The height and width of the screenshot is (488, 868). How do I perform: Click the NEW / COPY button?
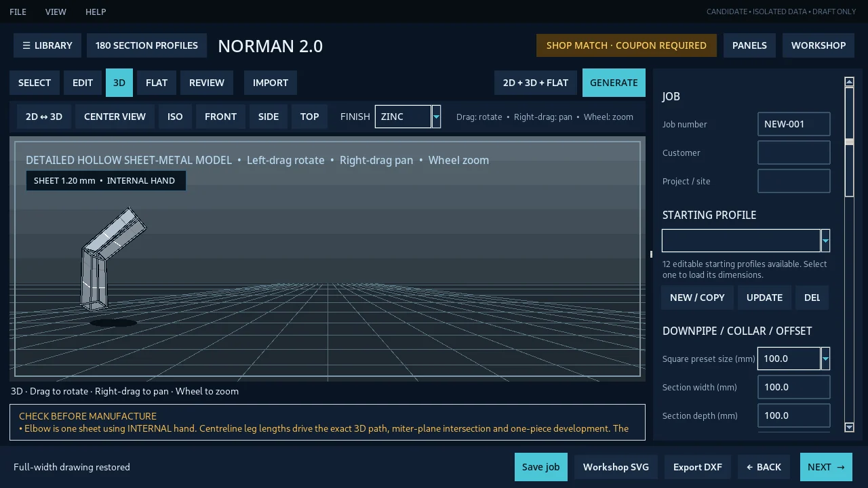tap(697, 298)
